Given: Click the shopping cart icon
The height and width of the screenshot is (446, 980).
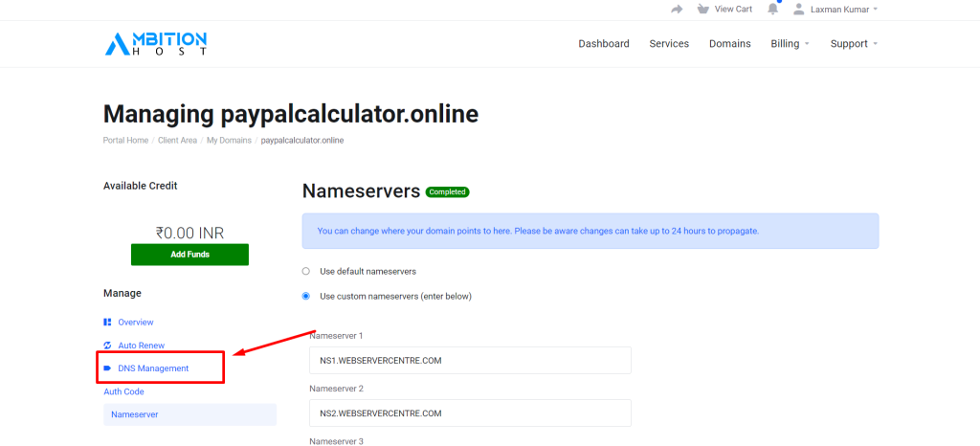Looking at the screenshot, I should coord(703,9).
